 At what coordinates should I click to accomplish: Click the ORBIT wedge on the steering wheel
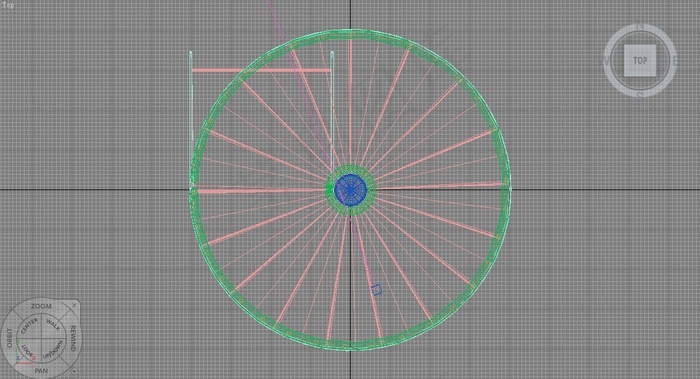tap(9, 338)
